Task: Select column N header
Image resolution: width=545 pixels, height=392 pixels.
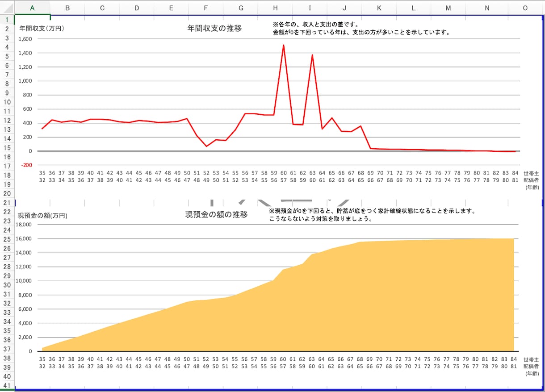Action: [x=486, y=8]
